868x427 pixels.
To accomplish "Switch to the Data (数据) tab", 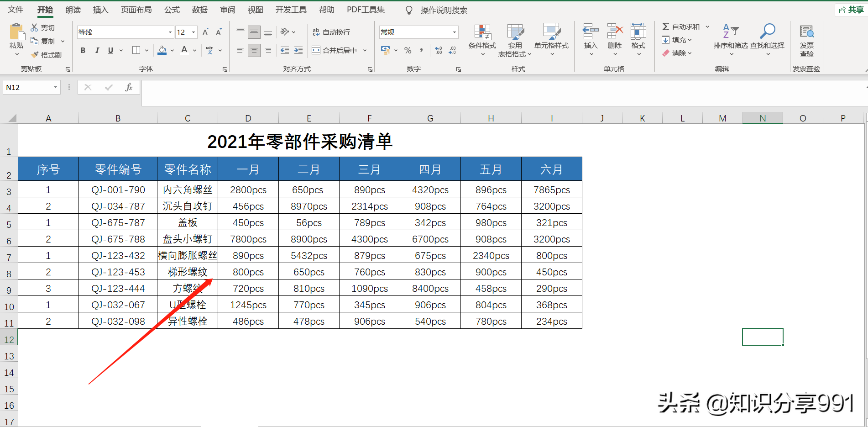I will pos(200,10).
